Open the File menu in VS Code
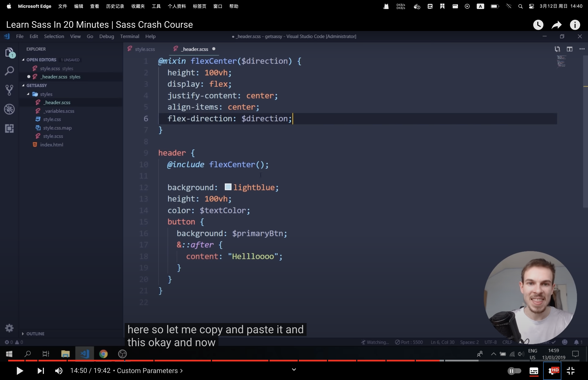This screenshot has height=380, width=588. click(x=20, y=36)
